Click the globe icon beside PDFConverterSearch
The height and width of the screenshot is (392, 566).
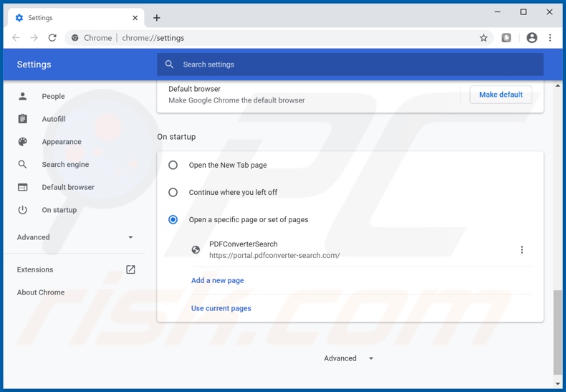tap(196, 249)
